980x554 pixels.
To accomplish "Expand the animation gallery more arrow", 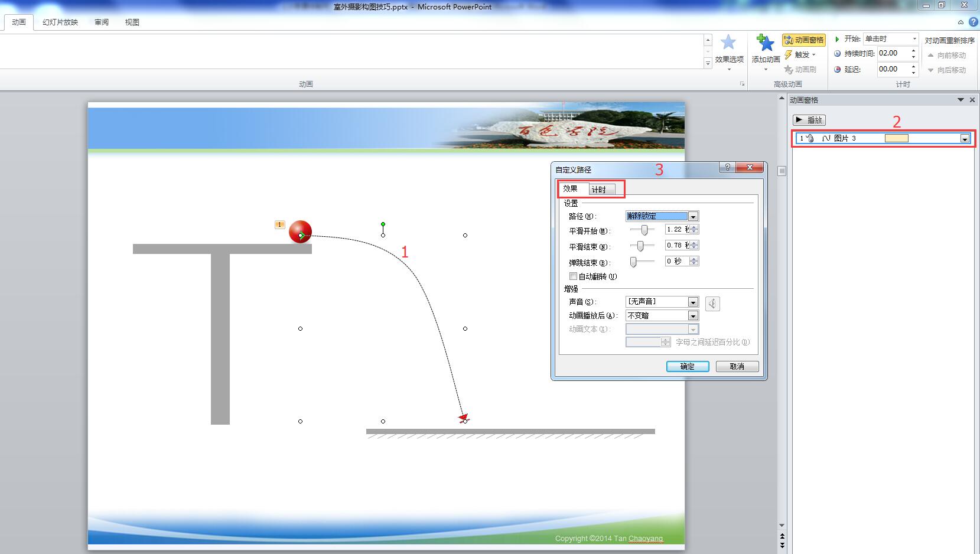I will click(708, 64).
